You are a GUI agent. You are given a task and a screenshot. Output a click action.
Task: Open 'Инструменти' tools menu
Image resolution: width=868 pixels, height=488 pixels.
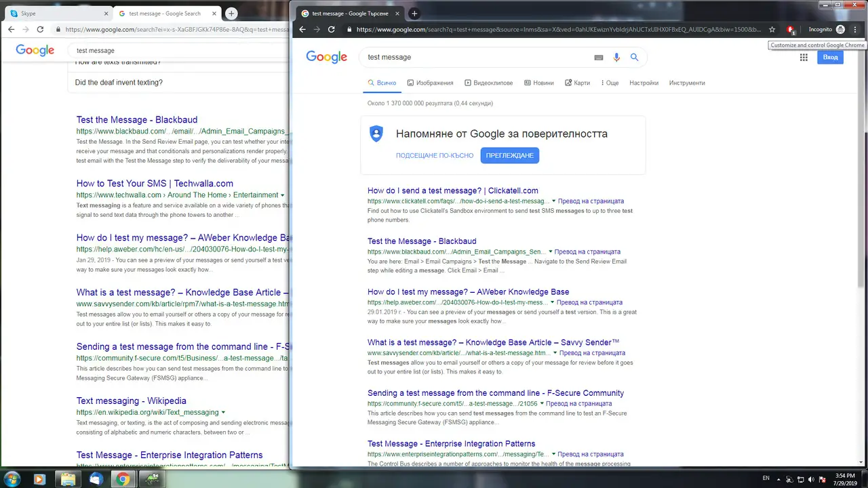click(x=687, y=83)
